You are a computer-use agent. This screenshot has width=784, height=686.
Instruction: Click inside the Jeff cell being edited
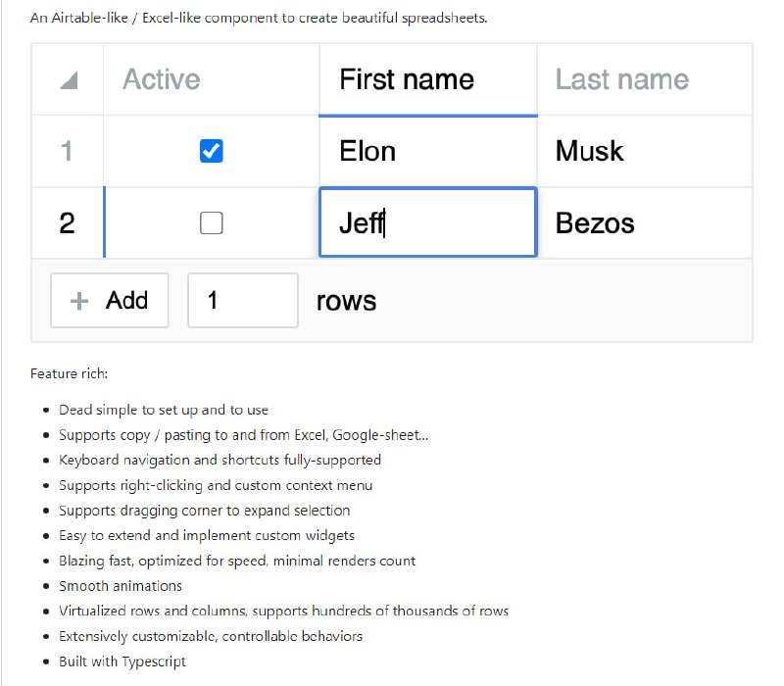tap(427, 223)
